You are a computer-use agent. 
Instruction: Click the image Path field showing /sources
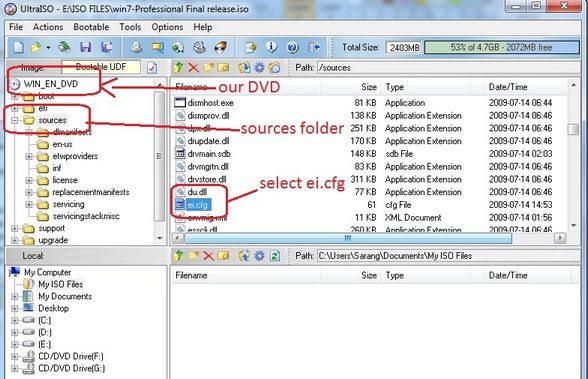click(x=448, y=68)
